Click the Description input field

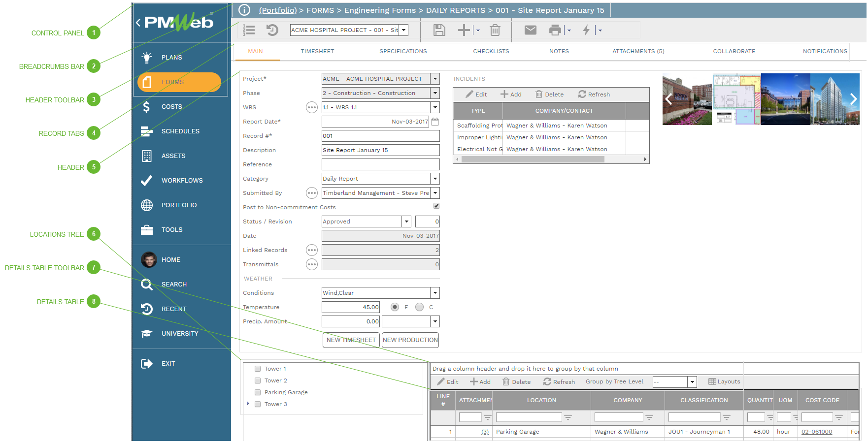(x=381, y=150)
